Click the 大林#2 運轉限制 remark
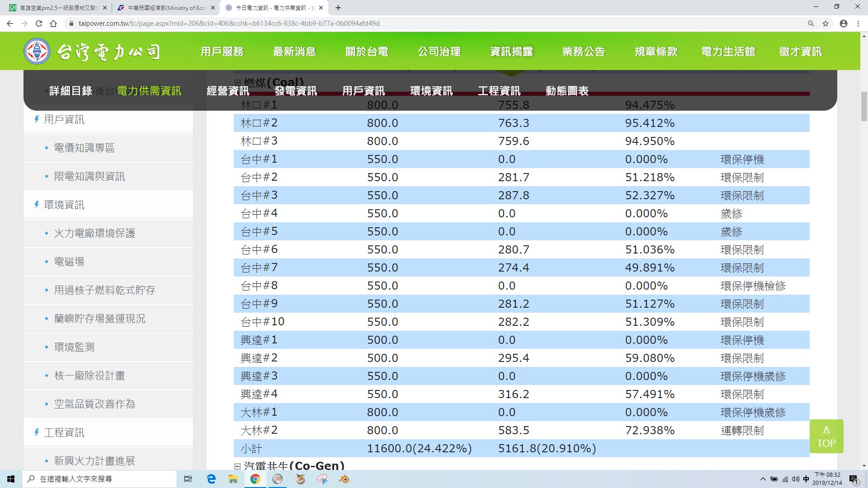 (x=742, y=430)
